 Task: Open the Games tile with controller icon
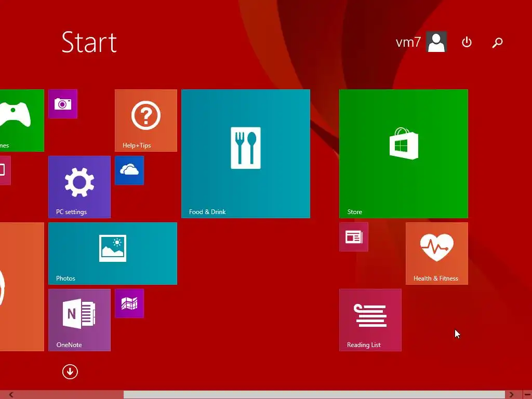22,121
